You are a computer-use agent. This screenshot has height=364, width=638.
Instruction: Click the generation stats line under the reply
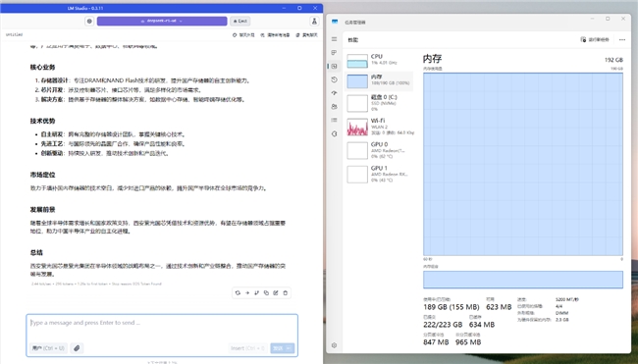[x=96, y=284]
